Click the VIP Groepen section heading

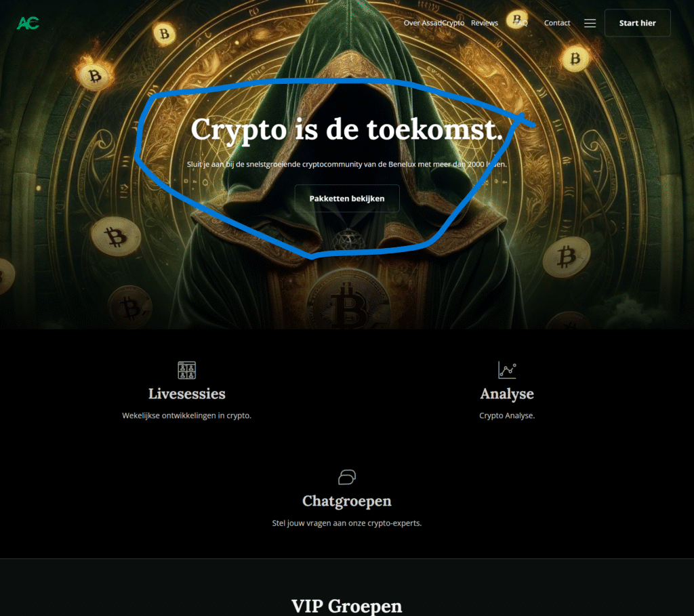point(347,606)
